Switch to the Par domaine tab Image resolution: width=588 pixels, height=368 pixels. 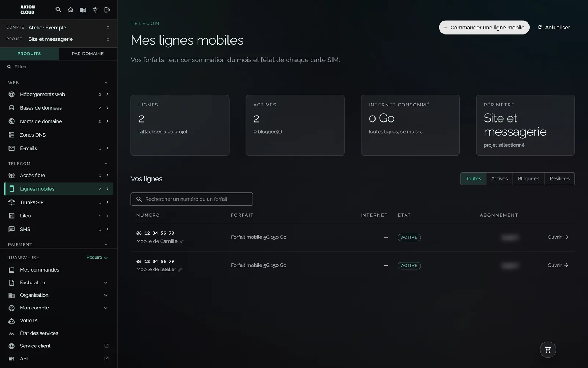click(x=88, y=54)
